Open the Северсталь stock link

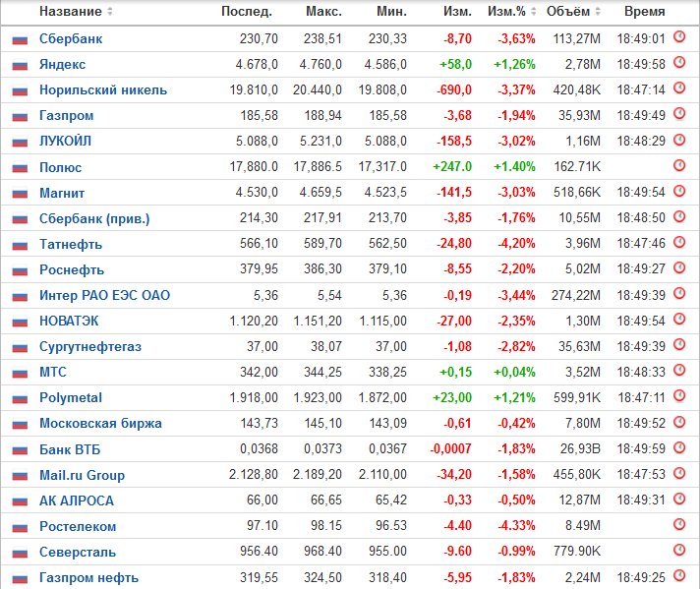78,552
